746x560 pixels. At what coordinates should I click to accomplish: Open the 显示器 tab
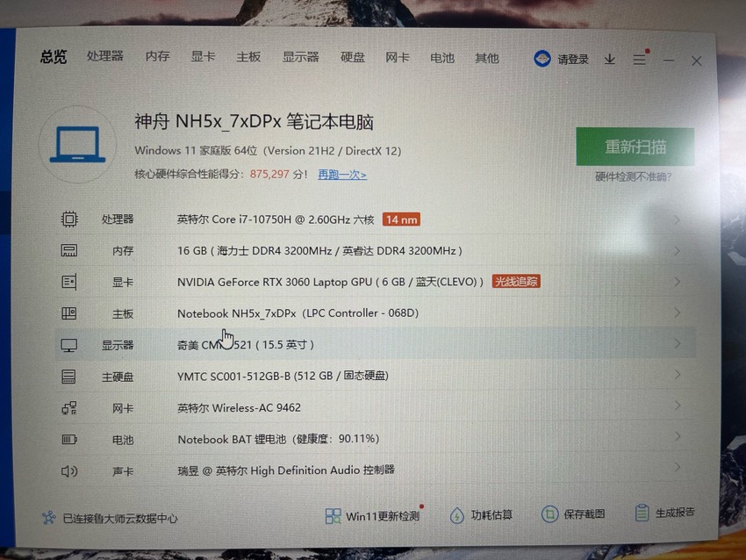pyautogui.click(x=301, y=57)
